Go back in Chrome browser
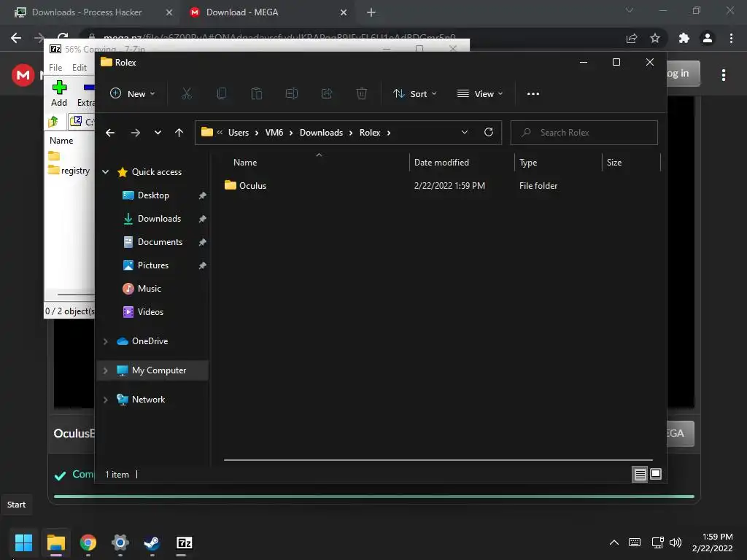This screenshot has height=560, width=747. click(x=16, y=38)
